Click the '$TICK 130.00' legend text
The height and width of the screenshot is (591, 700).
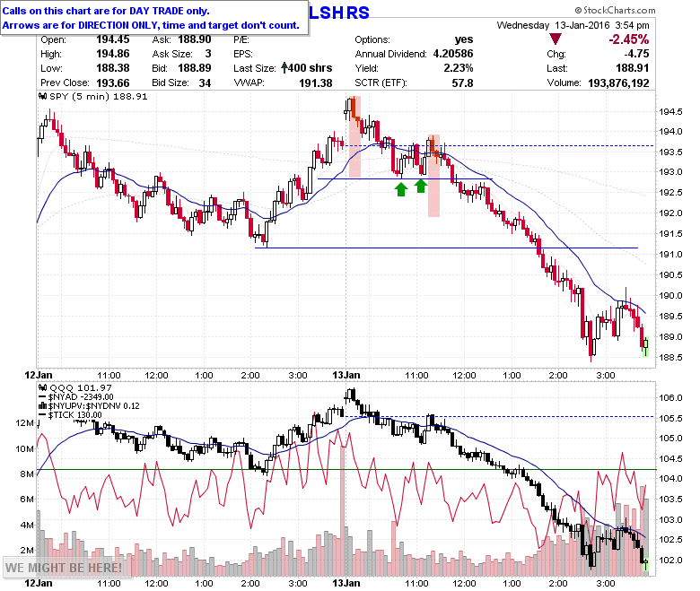pos(75,415)
